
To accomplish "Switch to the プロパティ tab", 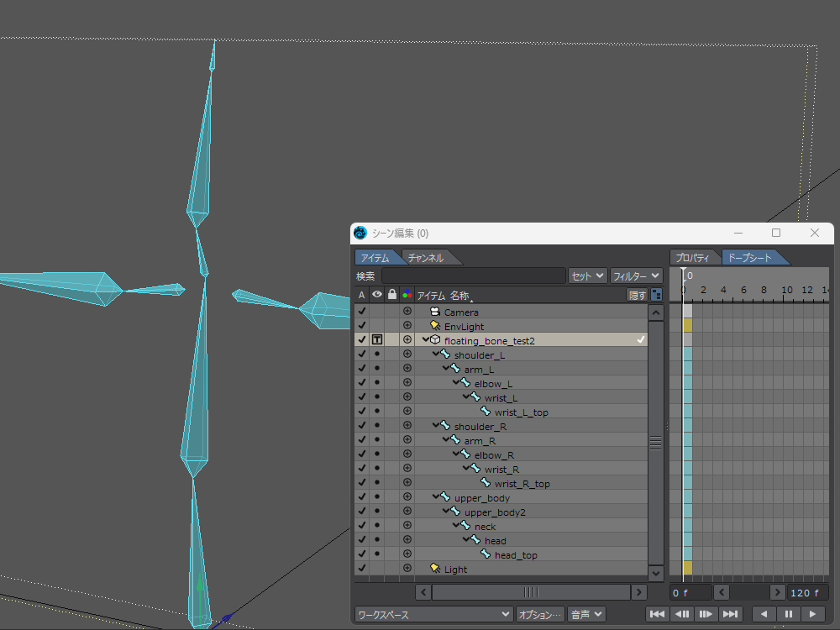I will [x=695, y=258].
